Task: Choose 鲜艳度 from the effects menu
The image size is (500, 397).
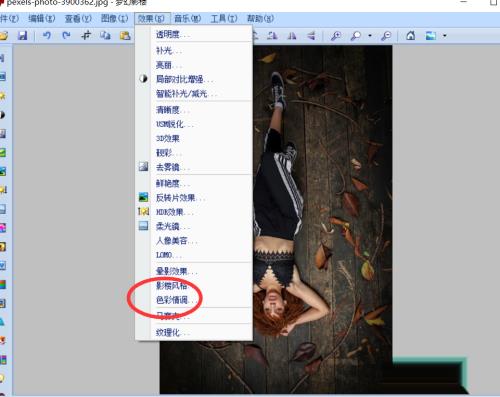Action: point(194,183)
